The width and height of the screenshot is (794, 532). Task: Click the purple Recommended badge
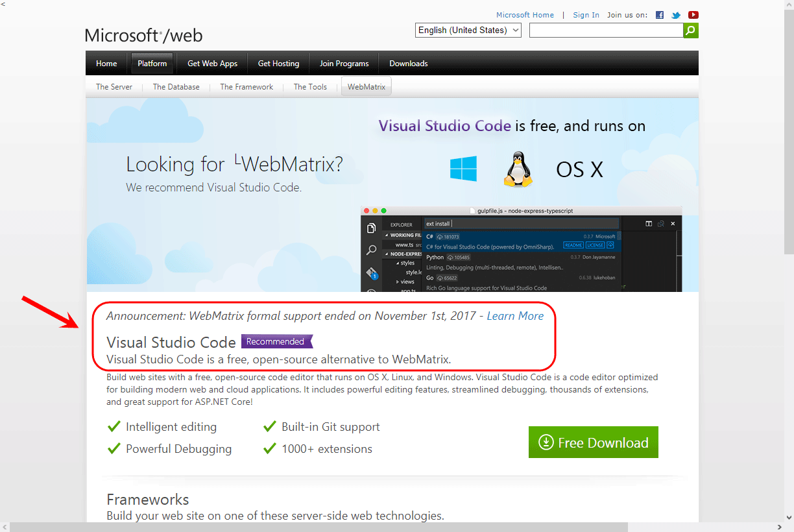(x=277, y=341)
